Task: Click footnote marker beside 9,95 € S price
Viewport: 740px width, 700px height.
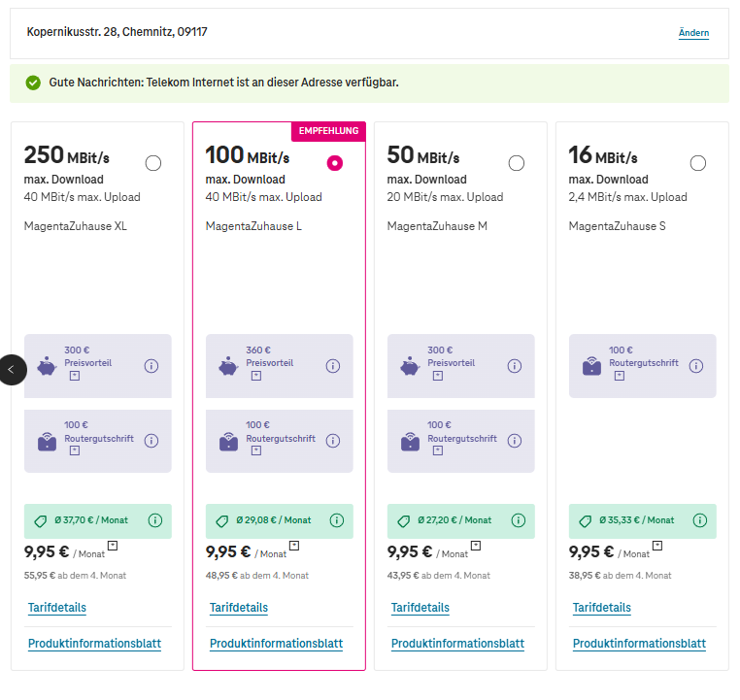Action: pyautogui.click(x=657, y=546)
